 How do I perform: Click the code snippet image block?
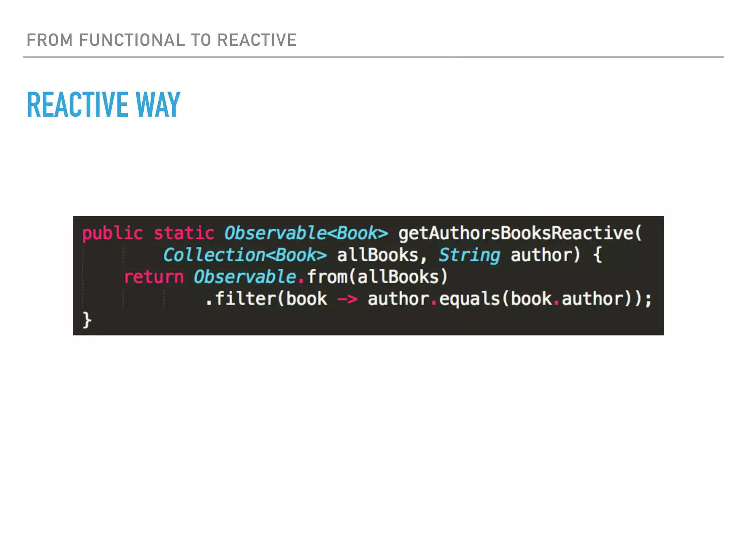click(x=368, y=276)
